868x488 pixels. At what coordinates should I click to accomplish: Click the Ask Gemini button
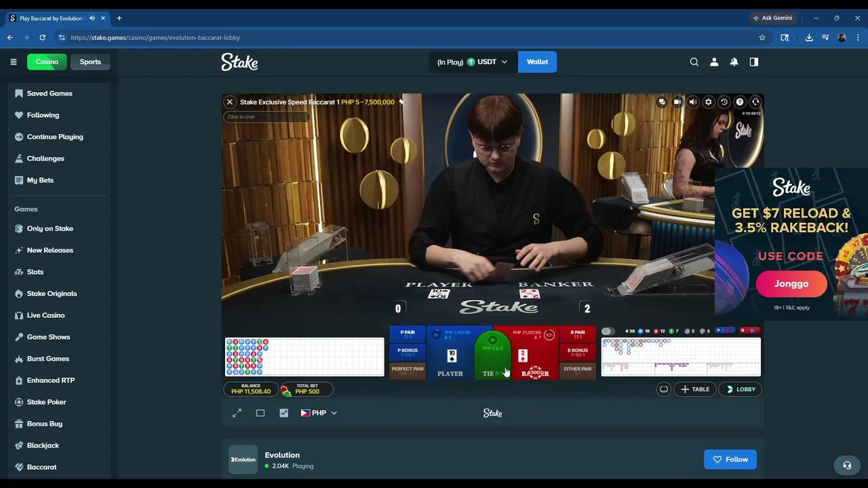tap(772, 18)
